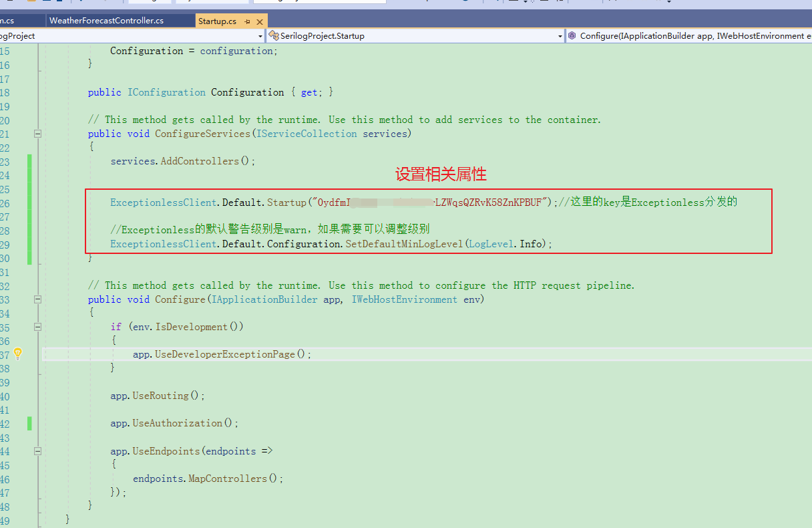Viewport: 812px width, 528px height.
Task: Collapse the Configure method at line 33
Action: 37,299
